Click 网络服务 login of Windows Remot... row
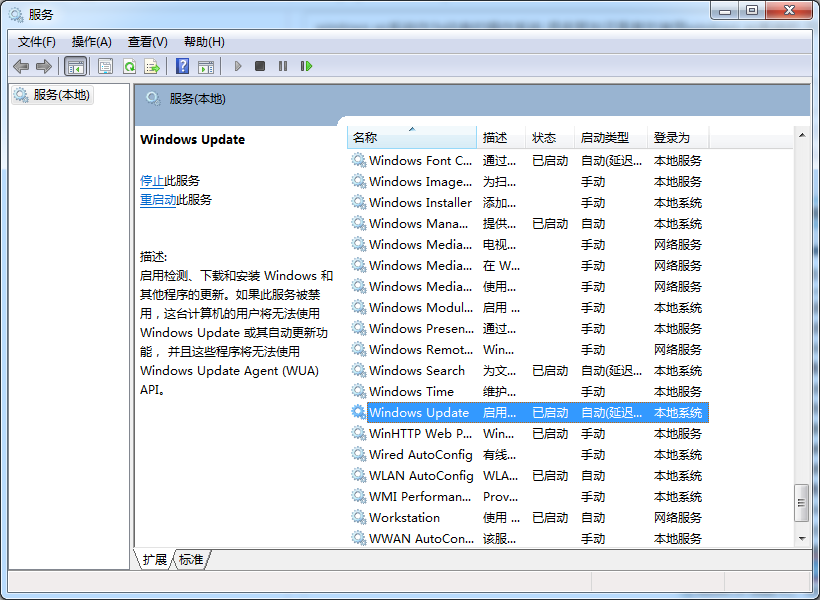This screenshot has height=600, width=820. (x=678, y=349)
